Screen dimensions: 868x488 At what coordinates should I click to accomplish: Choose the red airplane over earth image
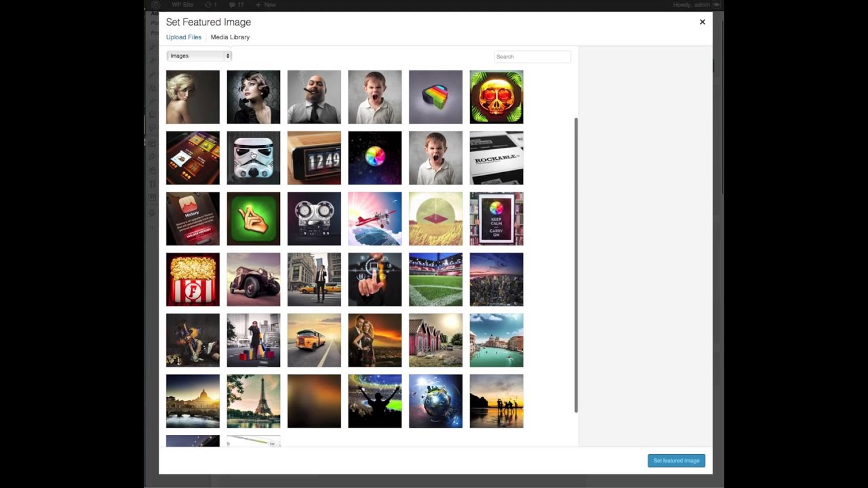[x=375, y=219]
